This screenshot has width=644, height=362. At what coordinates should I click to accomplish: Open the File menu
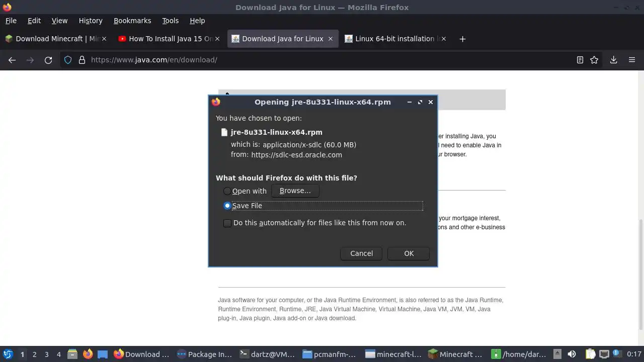pyautogui.click(x=11, y=21)
